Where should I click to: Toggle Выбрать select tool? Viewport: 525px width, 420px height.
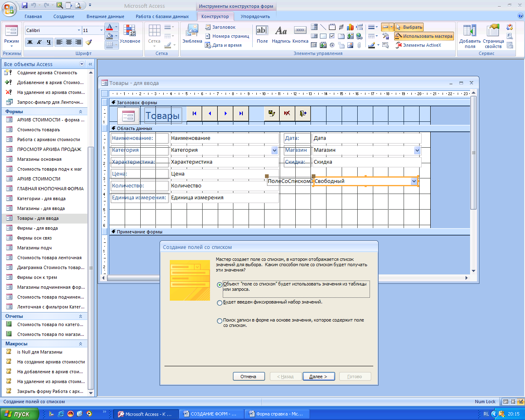[409, 27]
